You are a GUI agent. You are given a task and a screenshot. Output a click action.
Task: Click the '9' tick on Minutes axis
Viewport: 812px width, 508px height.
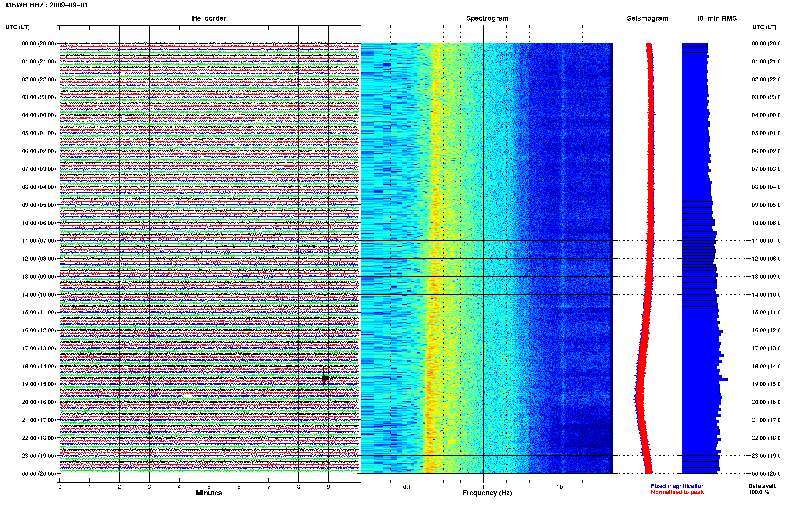tap(328, 487)
